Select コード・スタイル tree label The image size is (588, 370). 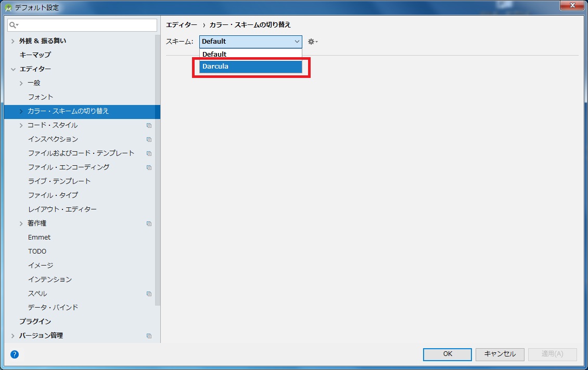click(53, 125)
